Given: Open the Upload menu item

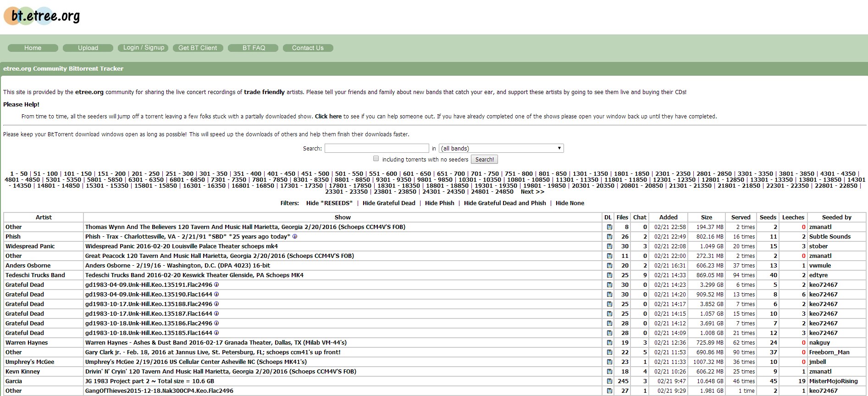Looking at the screenshot, I should click(88, 48).
